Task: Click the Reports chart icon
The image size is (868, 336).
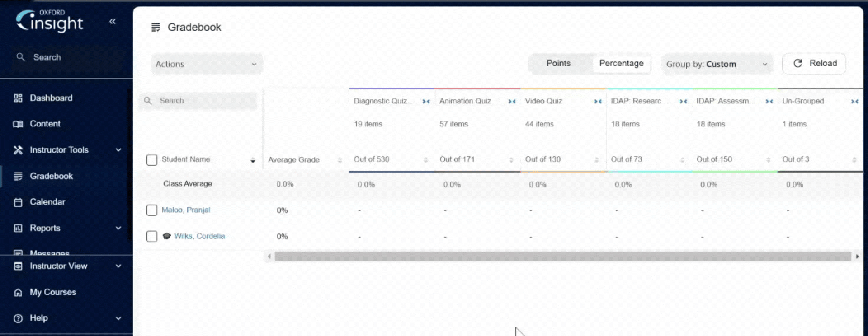Action: click(18, 228)
